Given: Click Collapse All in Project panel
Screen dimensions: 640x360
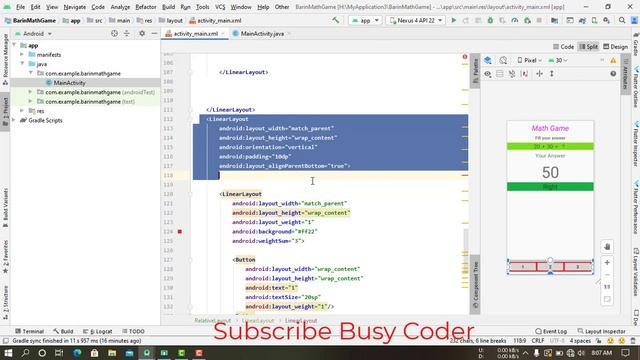Looking at the screenshot, I should [x=127, y=33].
